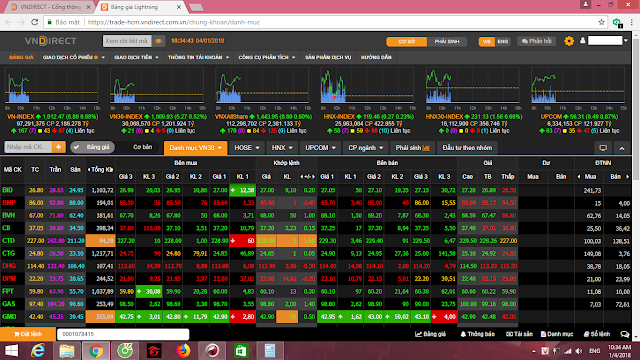This screenshot has height=360, width=640.
Task: Click Bảng giá in the bottom bar
Action: (430, 334)
